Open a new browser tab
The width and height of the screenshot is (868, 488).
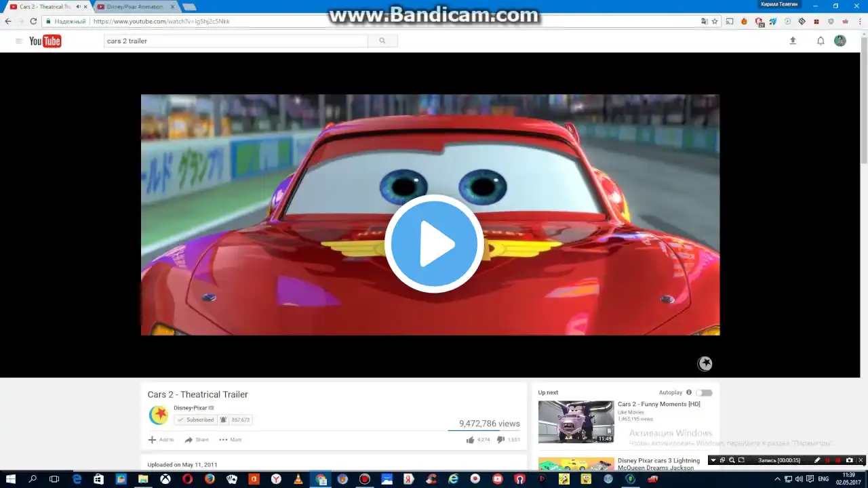point(189,7)
